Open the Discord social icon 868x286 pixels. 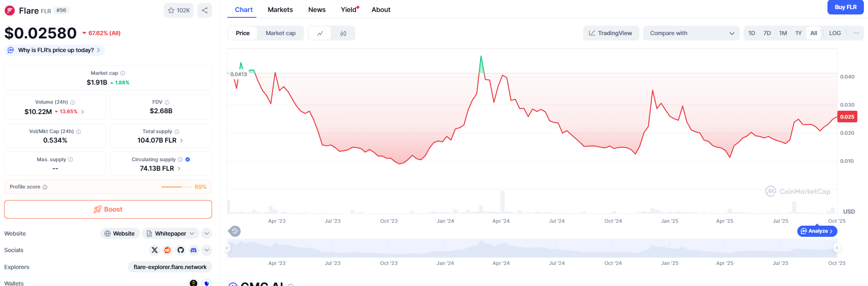pos(194,250)
